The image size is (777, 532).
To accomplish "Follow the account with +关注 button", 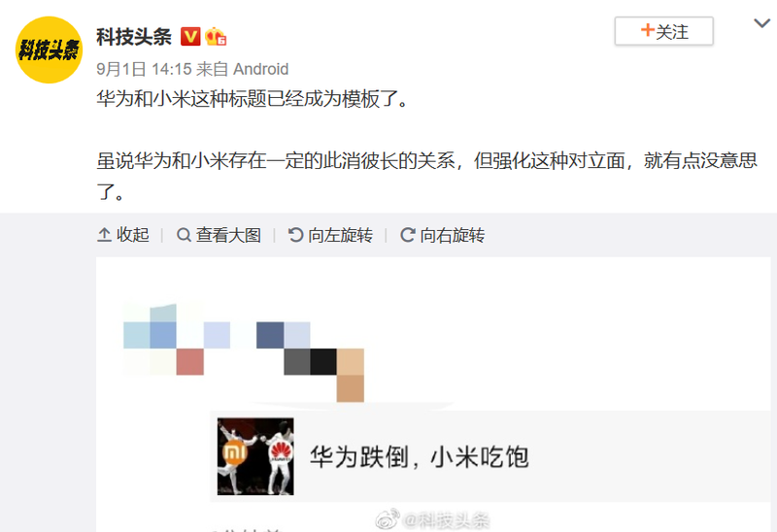I will 664,31.
